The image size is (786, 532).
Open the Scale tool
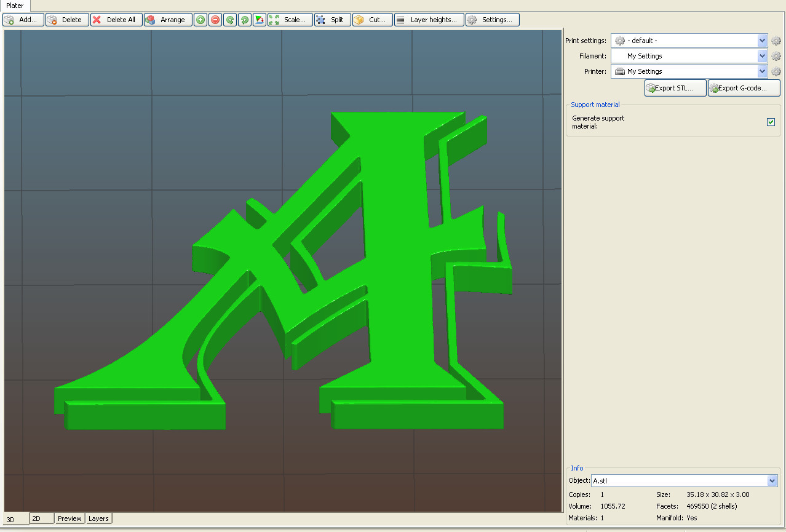pyautogui.click(x=289, y=19)
